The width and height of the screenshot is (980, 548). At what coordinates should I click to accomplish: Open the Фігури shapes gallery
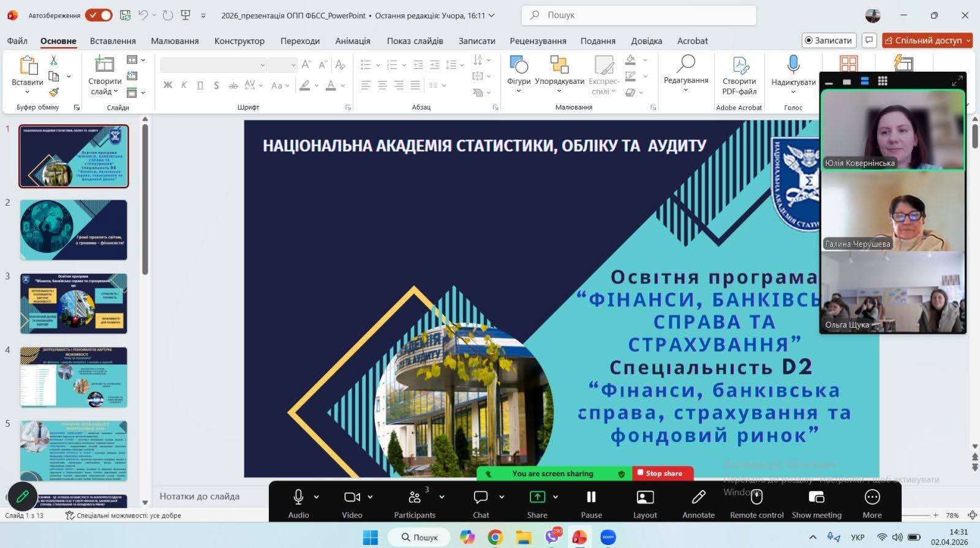pos(518,64)
